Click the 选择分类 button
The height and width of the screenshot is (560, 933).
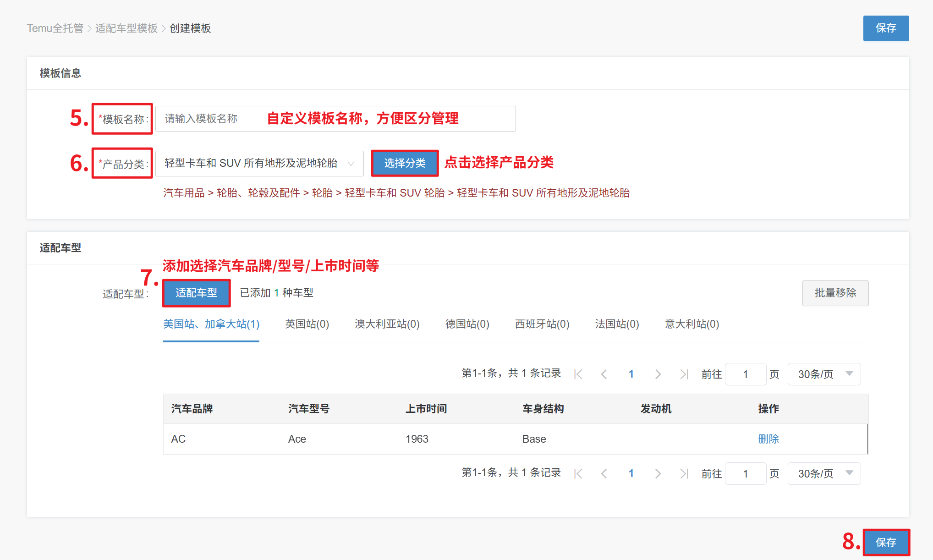pyautogui.click(x=405, y=163)
